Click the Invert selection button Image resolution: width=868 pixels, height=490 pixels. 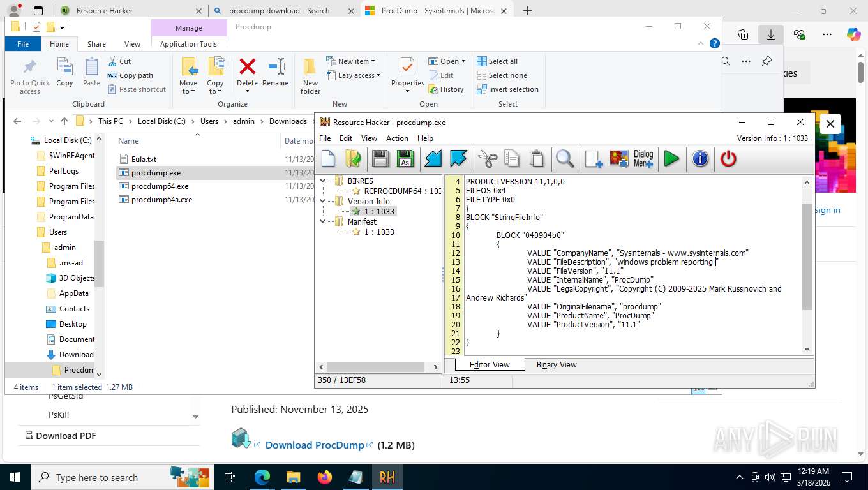point(508,89)
